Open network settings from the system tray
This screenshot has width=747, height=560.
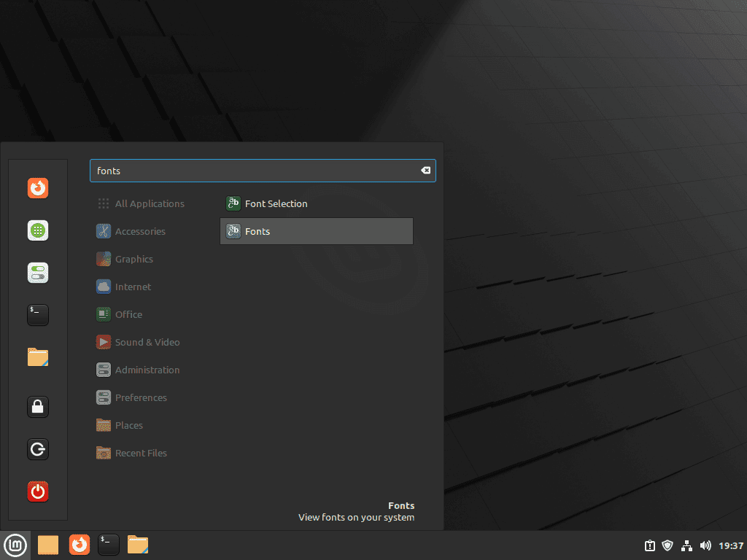click(x=686, y=545)
